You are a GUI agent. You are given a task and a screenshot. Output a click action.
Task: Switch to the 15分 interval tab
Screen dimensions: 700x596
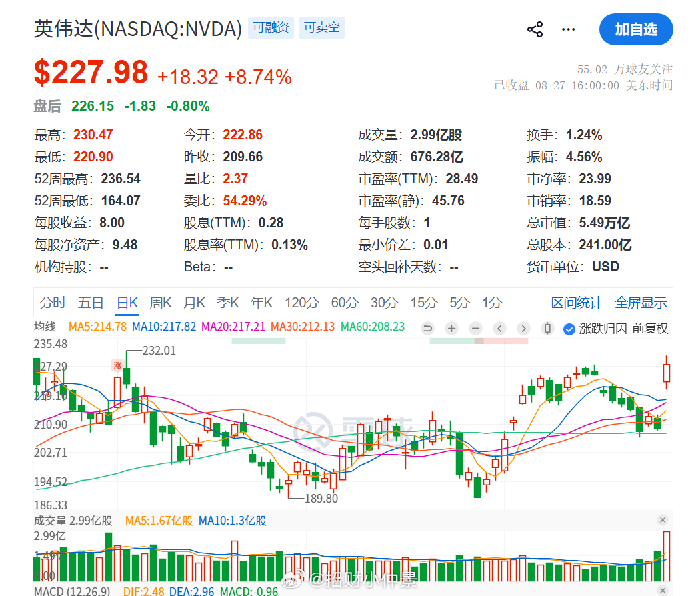[423, 303]
